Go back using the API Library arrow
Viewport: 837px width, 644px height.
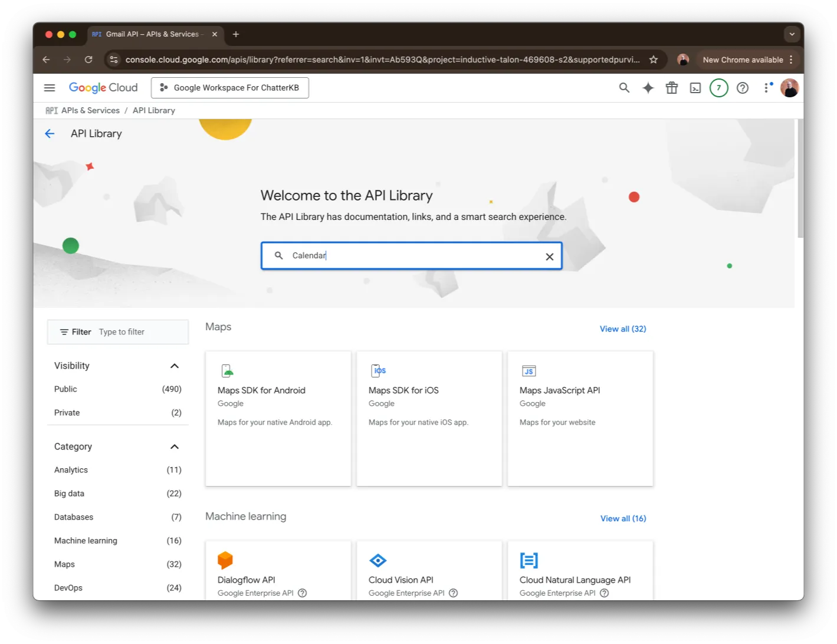(50, 134)
